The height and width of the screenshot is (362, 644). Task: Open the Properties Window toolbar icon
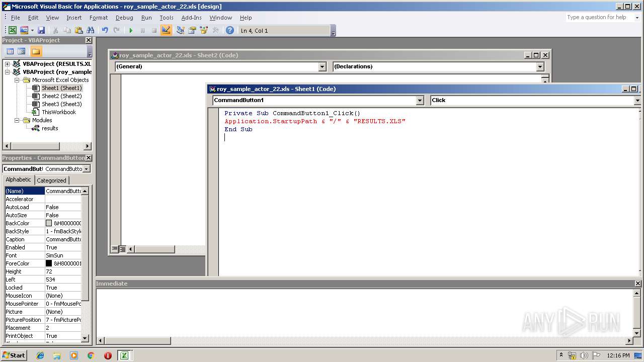tap(192, 31)
